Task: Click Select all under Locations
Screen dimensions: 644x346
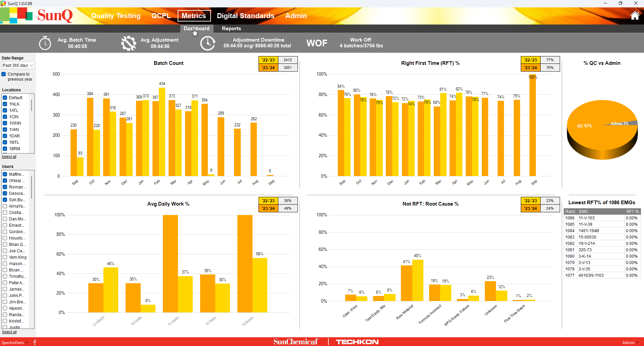Action: click(x=9, y=157)
